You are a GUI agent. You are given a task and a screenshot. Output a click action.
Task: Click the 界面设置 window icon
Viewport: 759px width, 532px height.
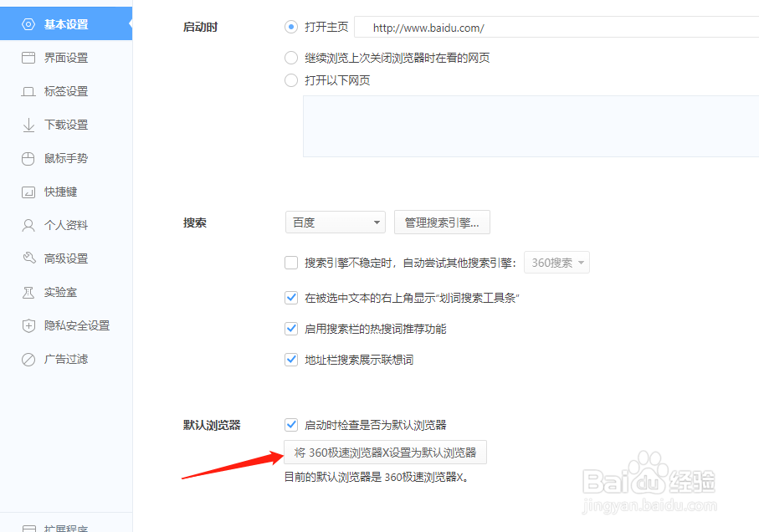pyautogui.click(x=28, y=58)
